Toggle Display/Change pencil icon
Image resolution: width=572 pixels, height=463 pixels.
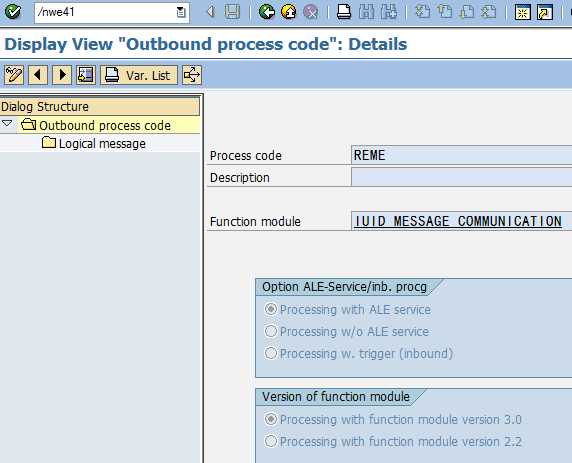14,75
